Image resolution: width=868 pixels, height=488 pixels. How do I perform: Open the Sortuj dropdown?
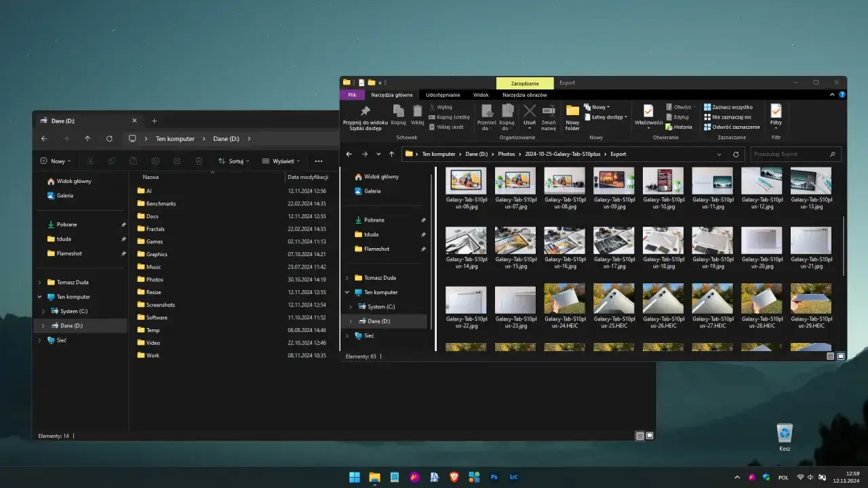coord(234,161)
